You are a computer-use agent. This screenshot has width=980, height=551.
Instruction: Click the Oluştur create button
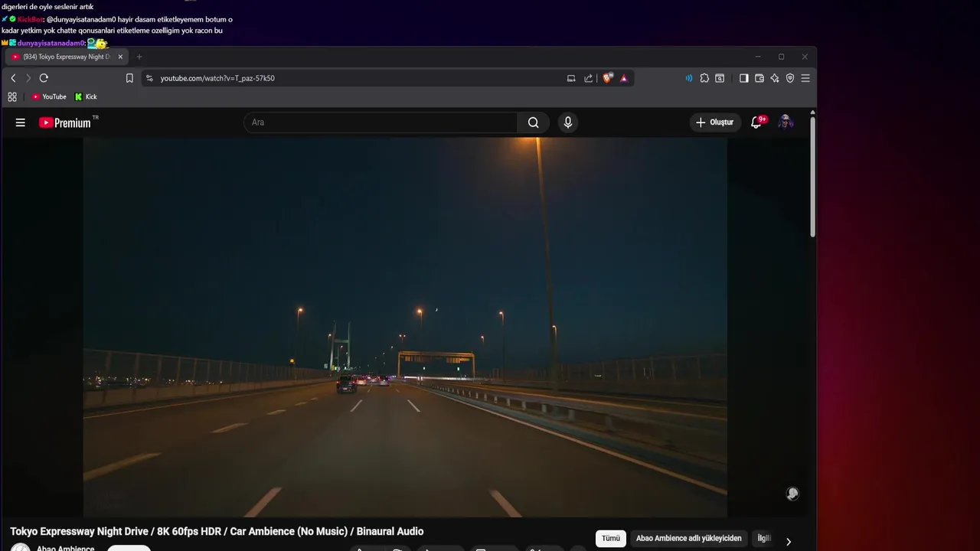click(714, 122)
